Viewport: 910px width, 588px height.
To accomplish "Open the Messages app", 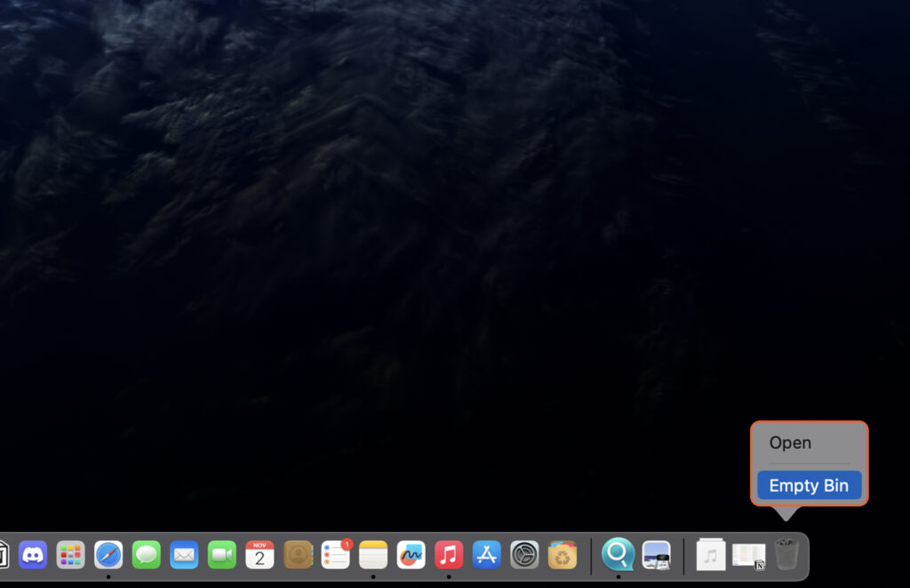I will (147, 555).
